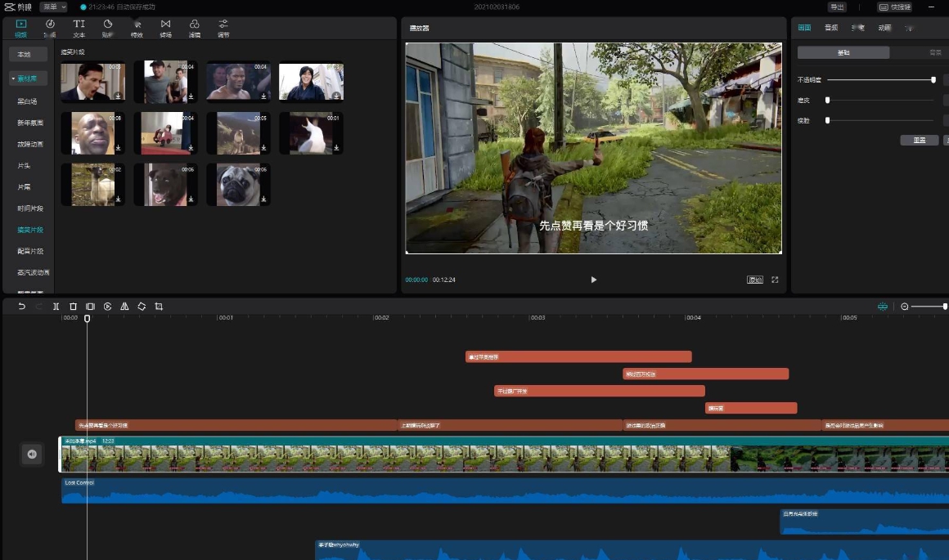Adjust the 瘦脸 face slimming slider handle
949x560 pixels.
pyautogui.click(x=827, y=120)
